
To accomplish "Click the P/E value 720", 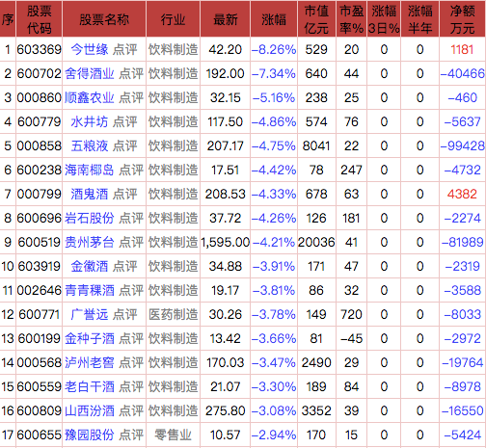I will tap(352, 314).
